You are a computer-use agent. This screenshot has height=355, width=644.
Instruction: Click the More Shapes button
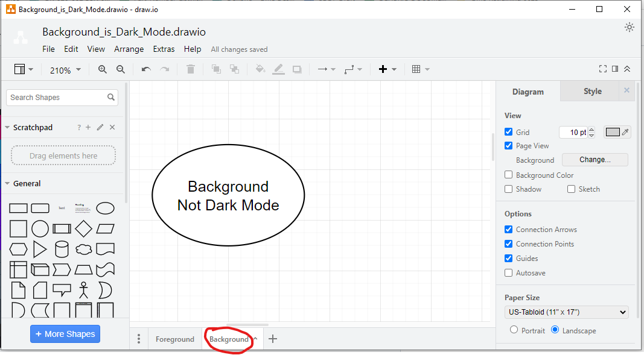pyautogui.click(x=65, y=333)
